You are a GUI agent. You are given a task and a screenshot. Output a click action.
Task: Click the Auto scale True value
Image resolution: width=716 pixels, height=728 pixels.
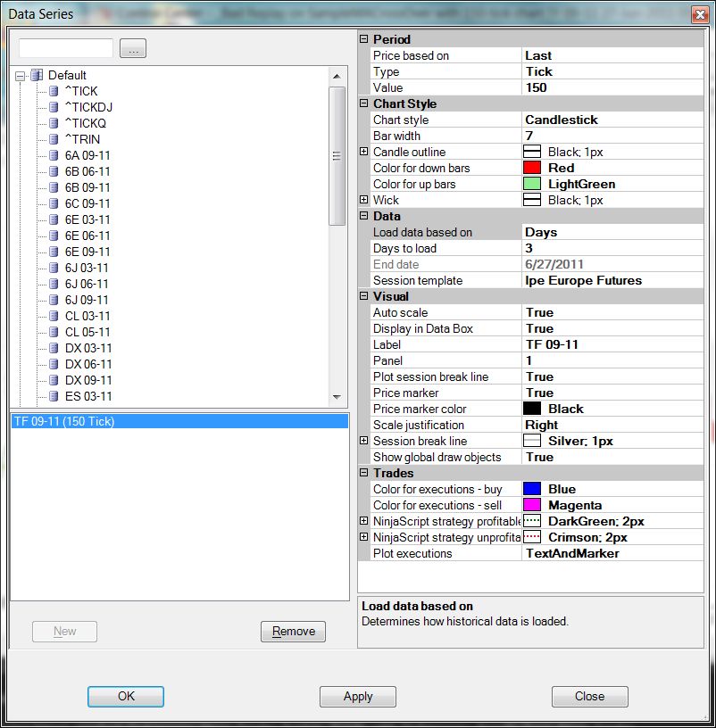pos(612,312)
